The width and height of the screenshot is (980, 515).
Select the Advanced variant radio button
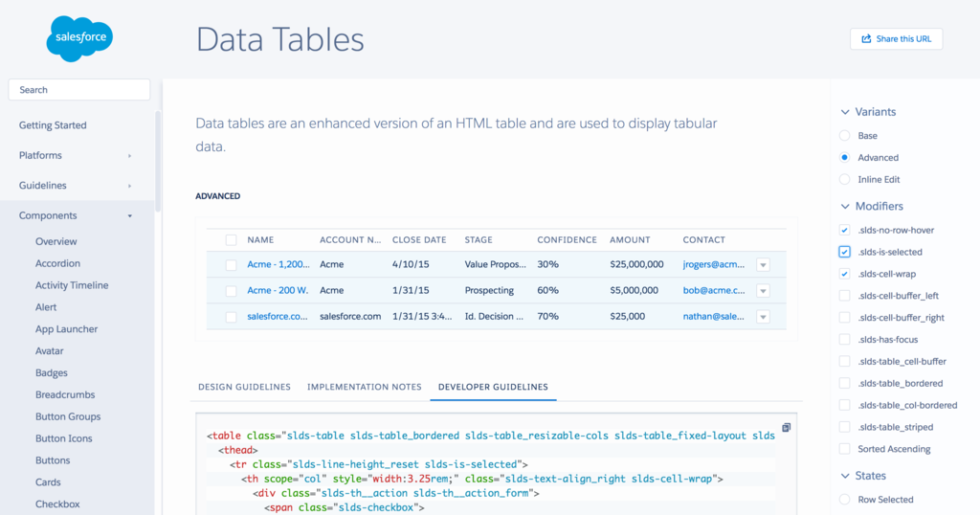coord(844,158)
